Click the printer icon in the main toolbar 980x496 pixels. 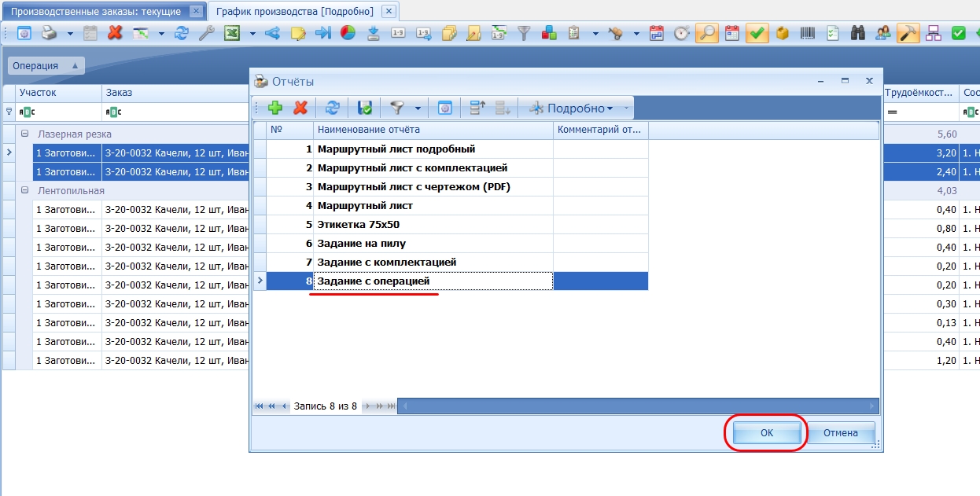tap(49, 33)
